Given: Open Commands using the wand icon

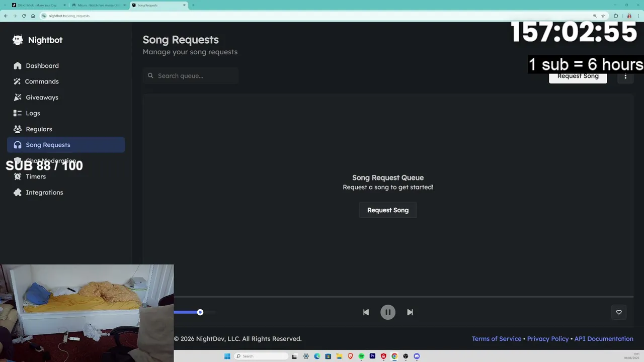Looking at the screenshot, I should coord(18,81).
